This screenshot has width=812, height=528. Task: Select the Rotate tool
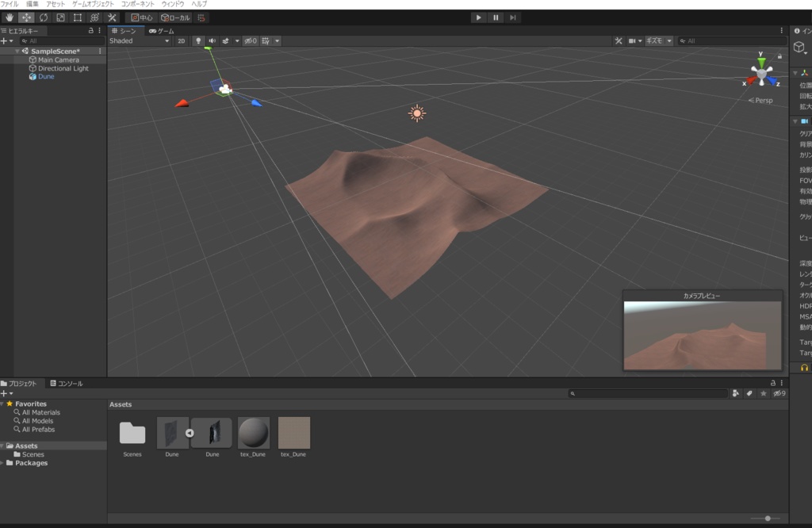44,17
